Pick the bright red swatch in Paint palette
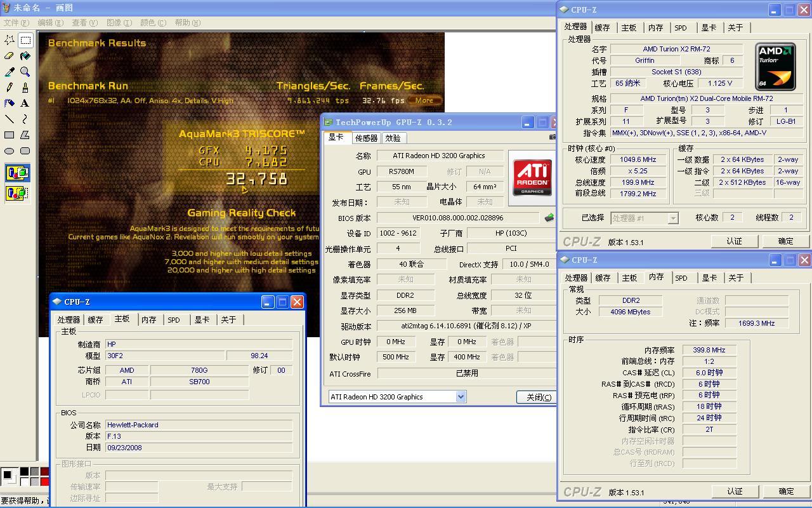Image resolution: width=812 pixels, height=508 pixels. (44, 481)
